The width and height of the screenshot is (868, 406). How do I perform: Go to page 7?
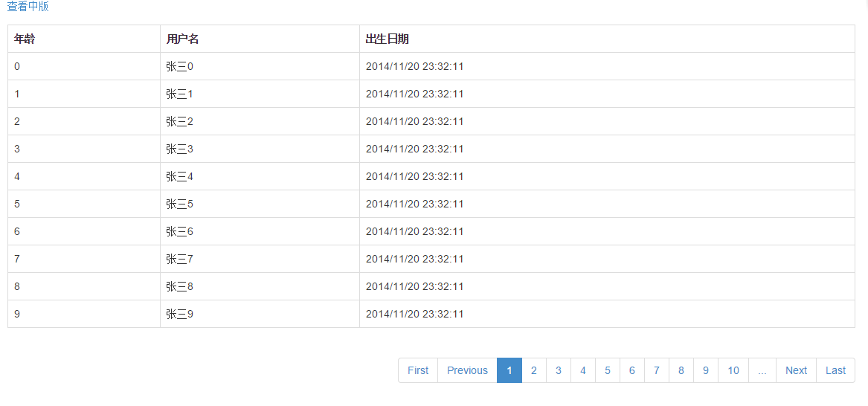(657, 370)
